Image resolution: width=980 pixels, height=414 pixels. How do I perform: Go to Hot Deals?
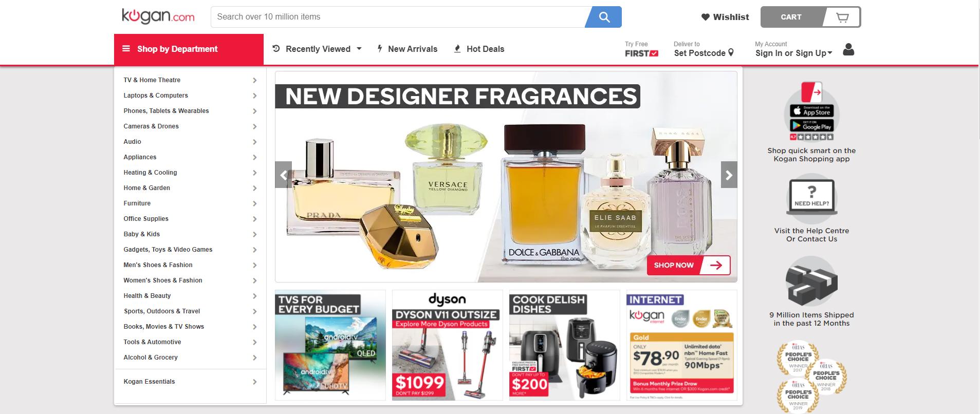coord(479,49)
